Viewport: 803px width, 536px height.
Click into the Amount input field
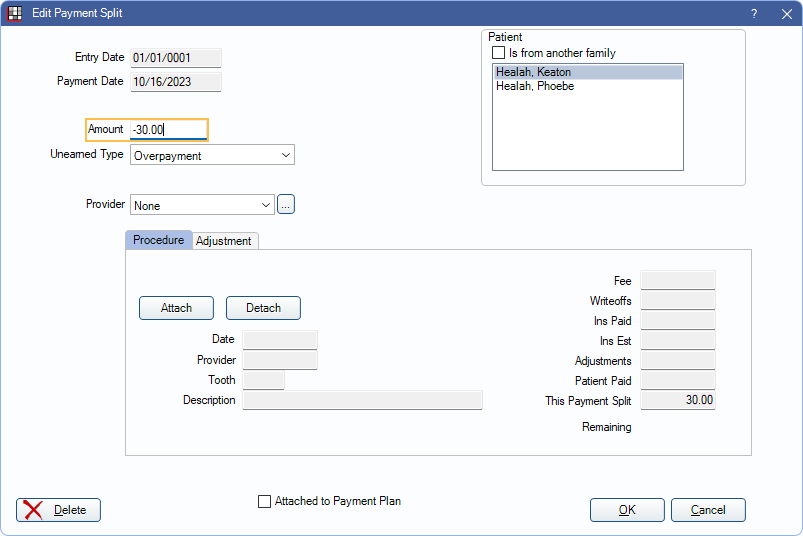(x=168, y=130)
